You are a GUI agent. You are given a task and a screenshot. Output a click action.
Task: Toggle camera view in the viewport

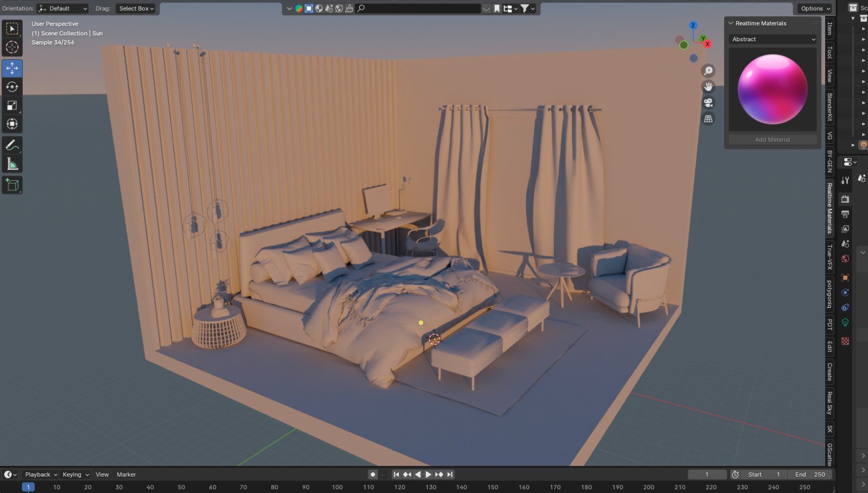(708, 103)
